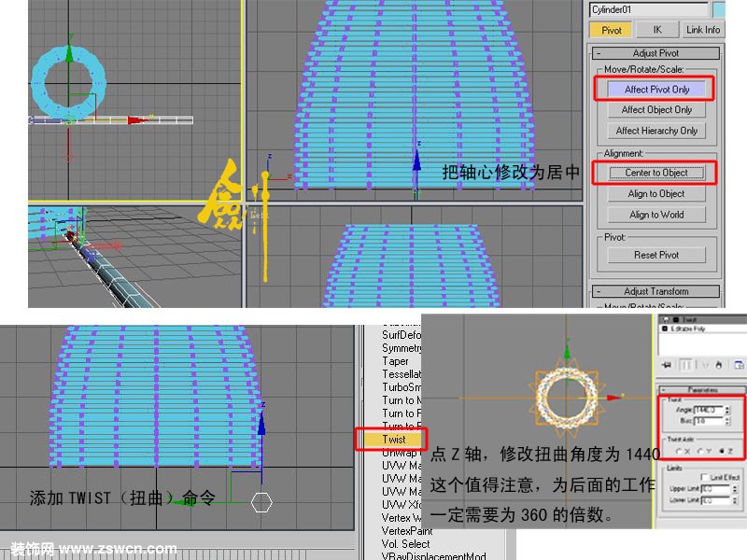Open the Pivot tab
The height and width of the screenshot is (560, 747).
611,30
